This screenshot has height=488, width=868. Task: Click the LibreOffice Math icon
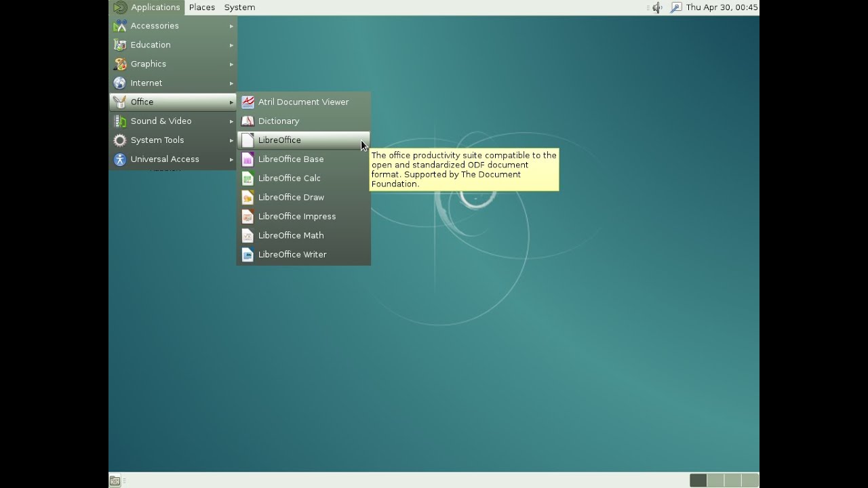tap(248, 235)
